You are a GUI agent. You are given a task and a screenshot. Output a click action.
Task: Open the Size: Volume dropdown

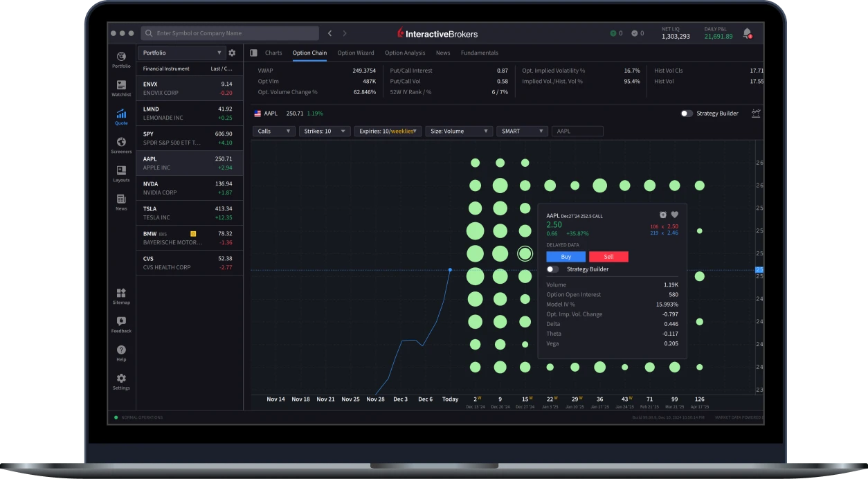click(x=459, y=131)
